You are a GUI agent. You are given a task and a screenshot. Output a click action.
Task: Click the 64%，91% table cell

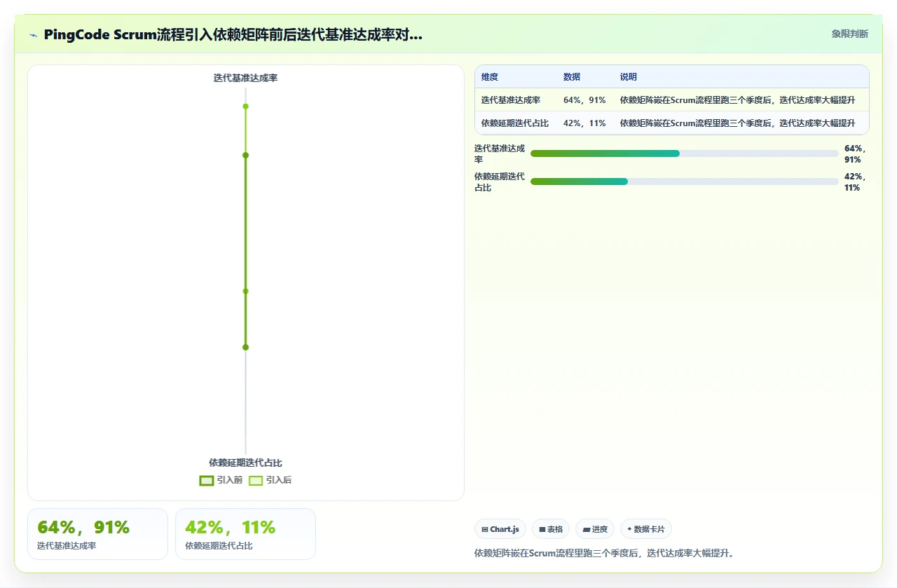584,100
